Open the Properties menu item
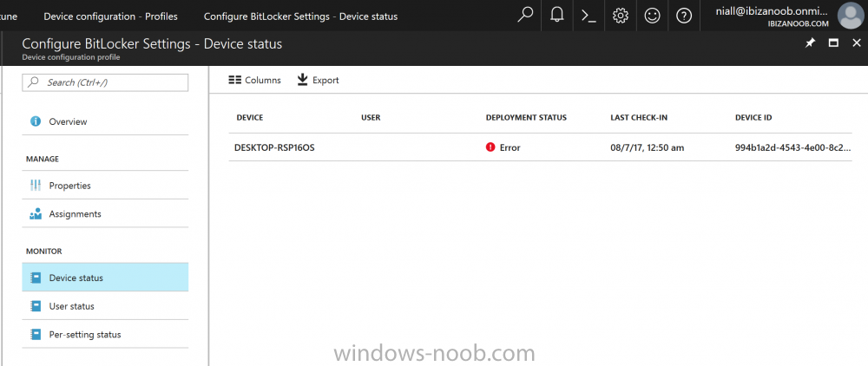 [105, 186]
